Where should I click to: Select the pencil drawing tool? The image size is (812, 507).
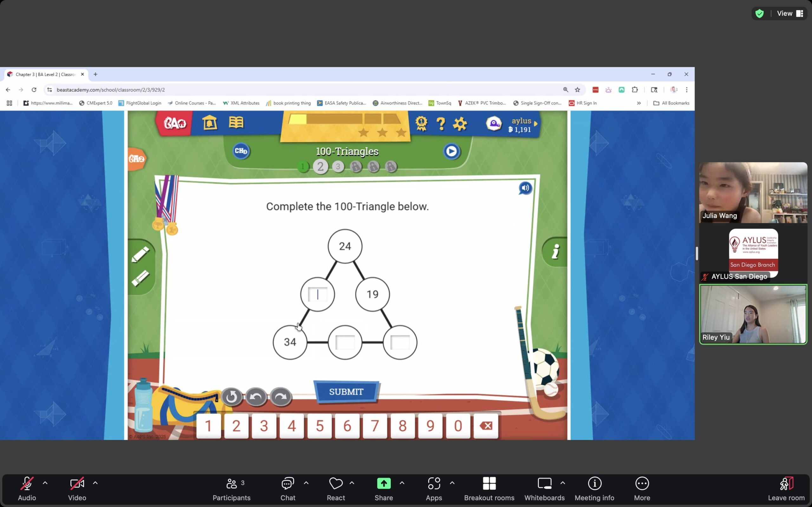pos(140,254)
